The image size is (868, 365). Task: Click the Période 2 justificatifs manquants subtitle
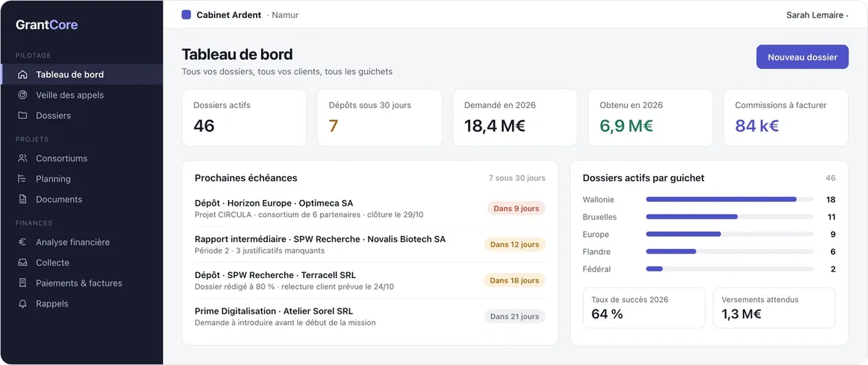click(260, 251)
